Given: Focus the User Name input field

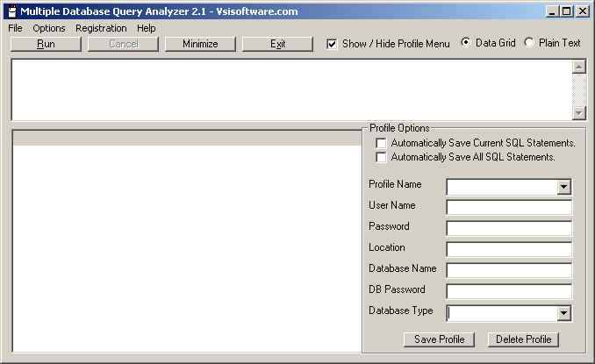Looking at the screenshot, I should (509, 207).
